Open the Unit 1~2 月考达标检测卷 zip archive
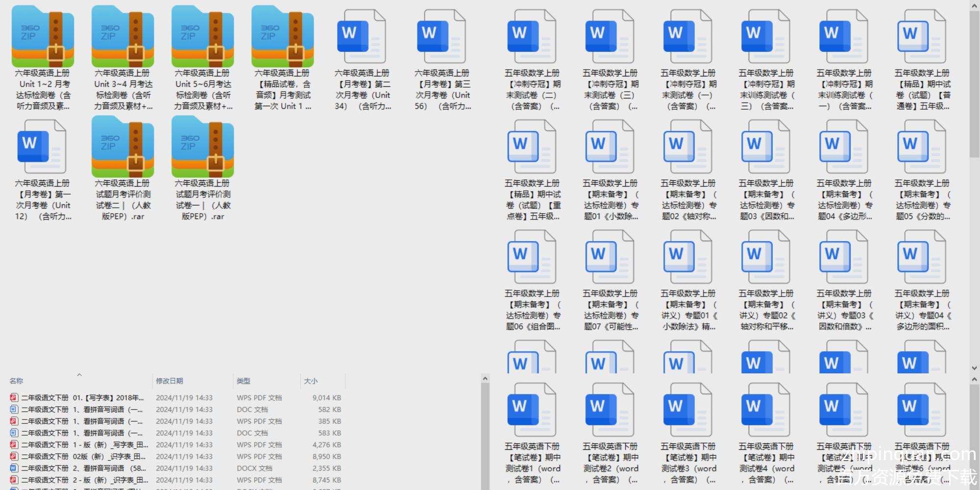Screen dimensions: 980x490 43,37
